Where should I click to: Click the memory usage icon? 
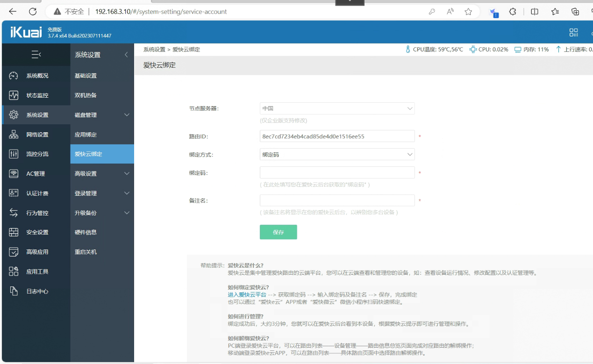(518, 49)
